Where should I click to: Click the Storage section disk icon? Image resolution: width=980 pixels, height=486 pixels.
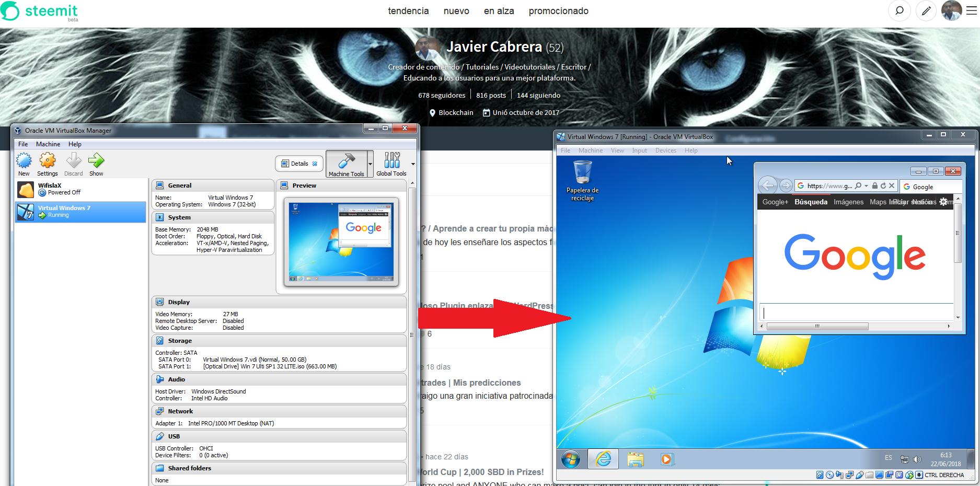tap(160, 341)
